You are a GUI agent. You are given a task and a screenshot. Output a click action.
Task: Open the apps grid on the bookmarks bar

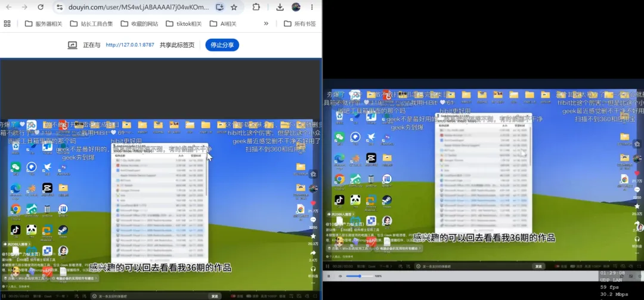(x=7, y=23)
